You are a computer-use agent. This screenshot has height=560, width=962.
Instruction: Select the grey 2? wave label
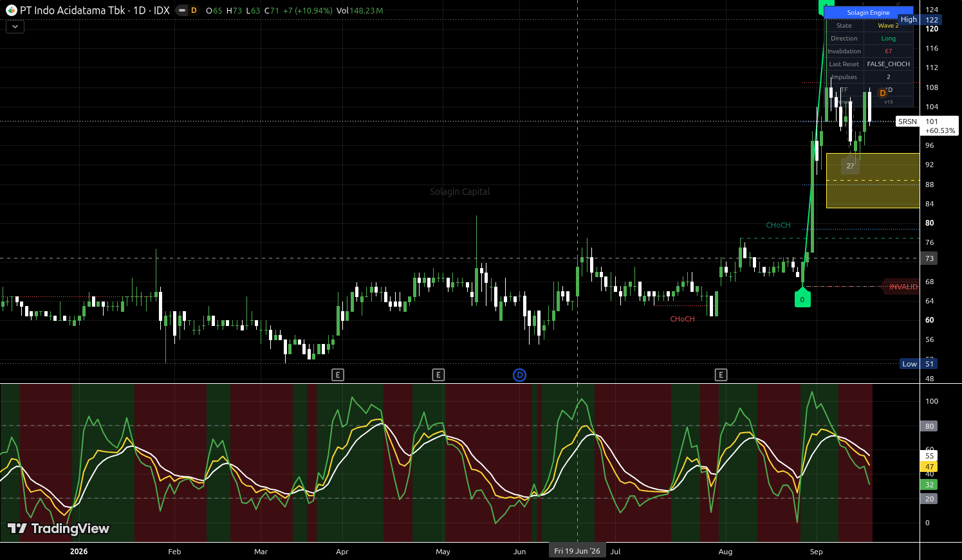[x=850, y=166]
